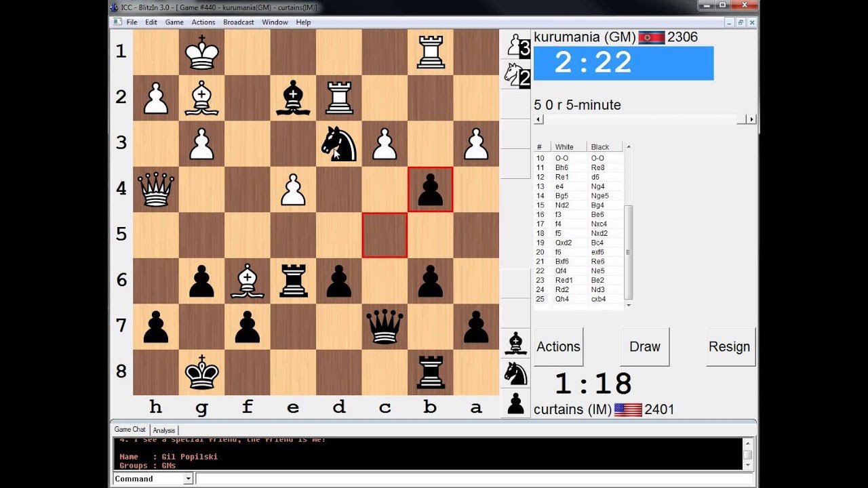Click the move list scroll up arrow

pyautogui.click(x=629, y=147)
